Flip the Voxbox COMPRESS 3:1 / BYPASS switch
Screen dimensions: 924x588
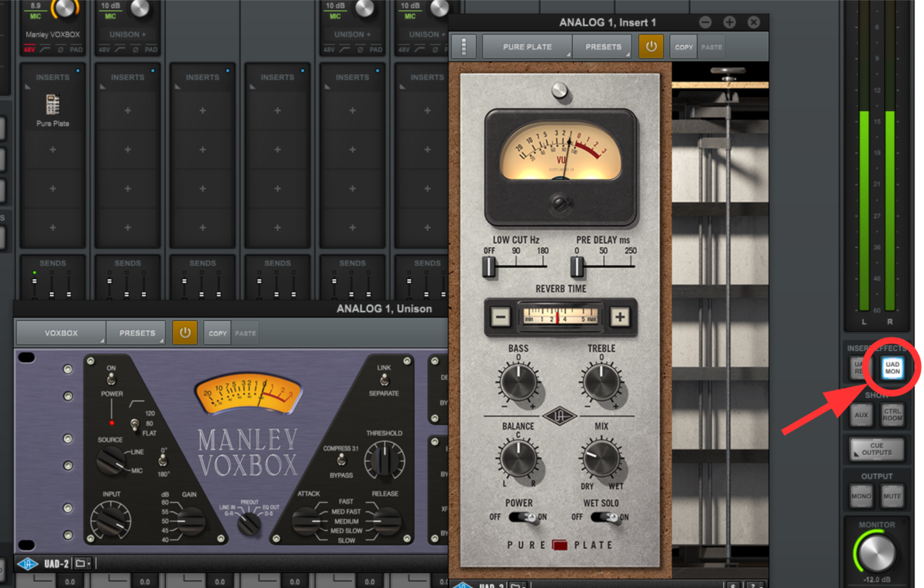tap(341, 460)
